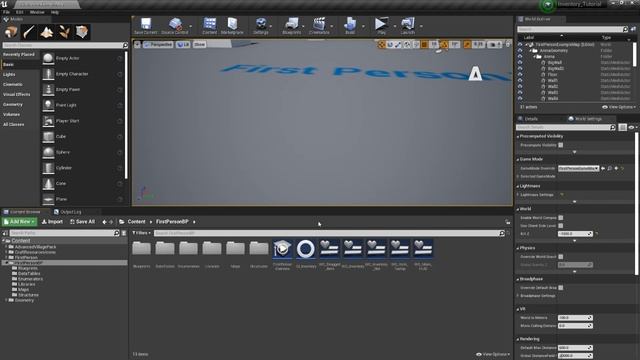This screenshot has height=360, width=640.
Task: Toggle visibility of the ArenaGeometry folder
Action: point(520,51)
